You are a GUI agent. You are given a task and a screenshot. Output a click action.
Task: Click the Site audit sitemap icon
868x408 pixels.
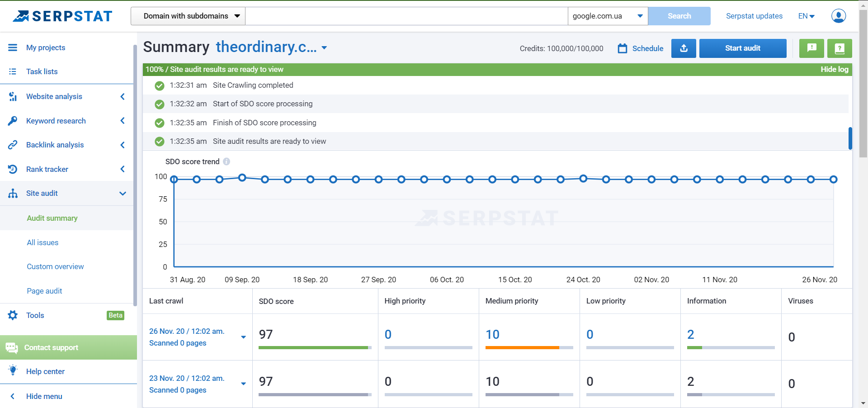[x=13, y=193]
